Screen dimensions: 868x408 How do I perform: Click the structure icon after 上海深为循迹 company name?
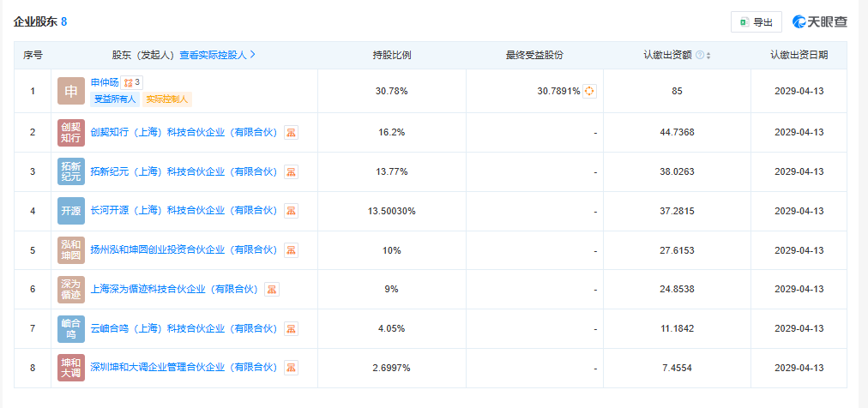271,290
